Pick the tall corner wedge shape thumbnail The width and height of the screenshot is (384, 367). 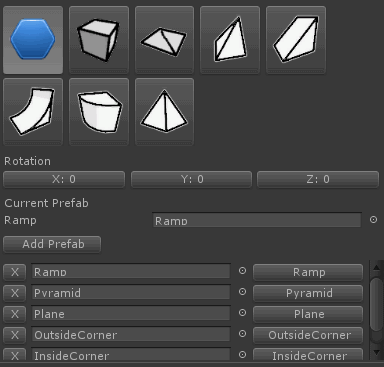230,40
